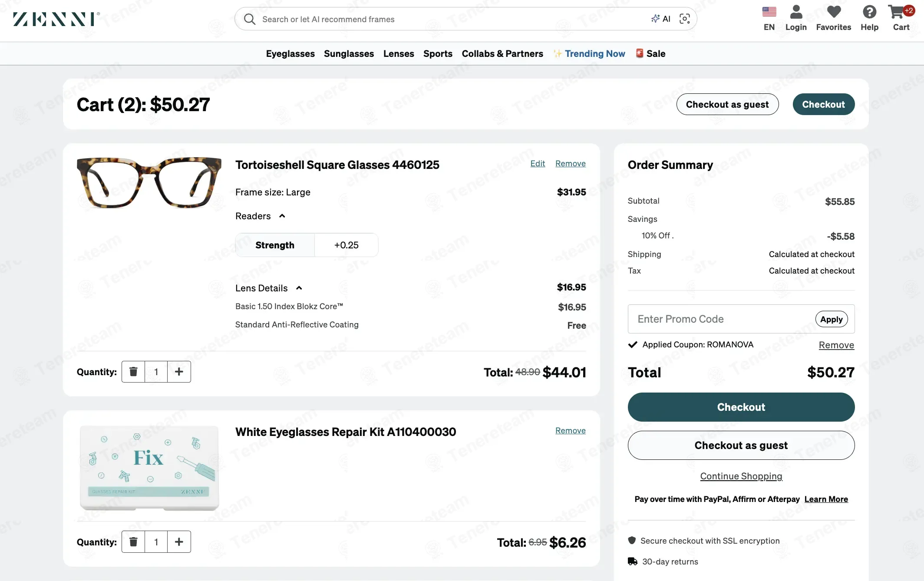This screenshot has width=924, height=581.
Task: Open Favorites heart icon
Action: [834, 12]
